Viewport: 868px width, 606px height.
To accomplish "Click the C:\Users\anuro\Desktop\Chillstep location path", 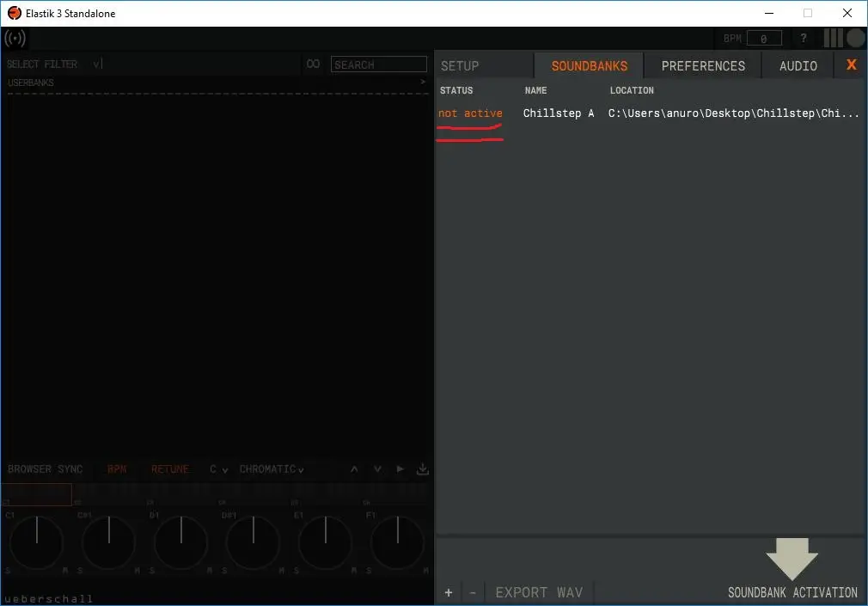I will [733, 113].
